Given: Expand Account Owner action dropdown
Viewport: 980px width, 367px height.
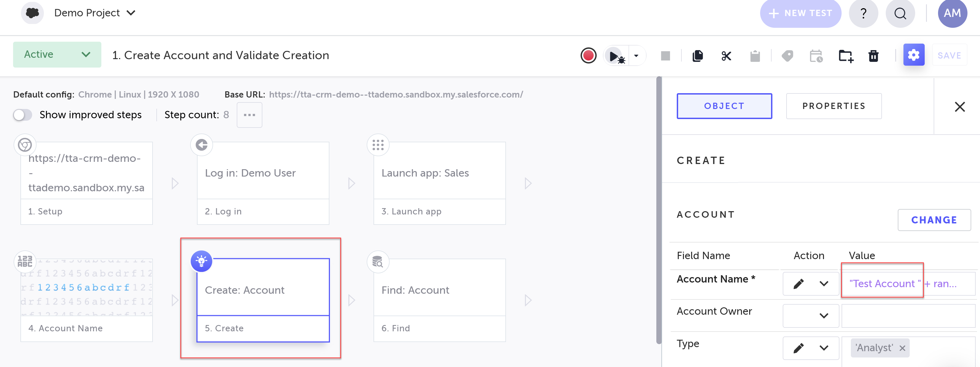Looking at the screenshot, I should [823, 316].
